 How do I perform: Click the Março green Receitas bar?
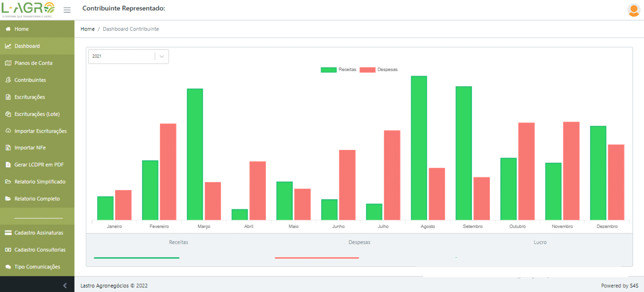pyautogui.click(x=195, y=154)
